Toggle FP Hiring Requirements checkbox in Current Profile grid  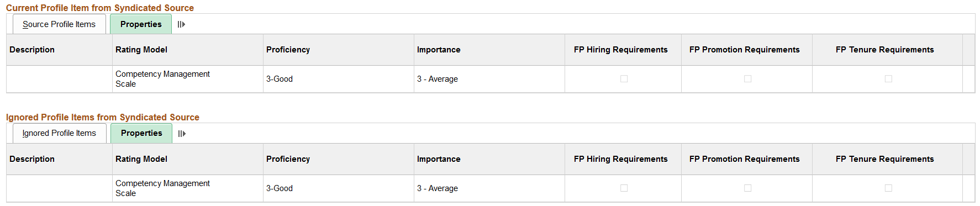tap(624, 79)
